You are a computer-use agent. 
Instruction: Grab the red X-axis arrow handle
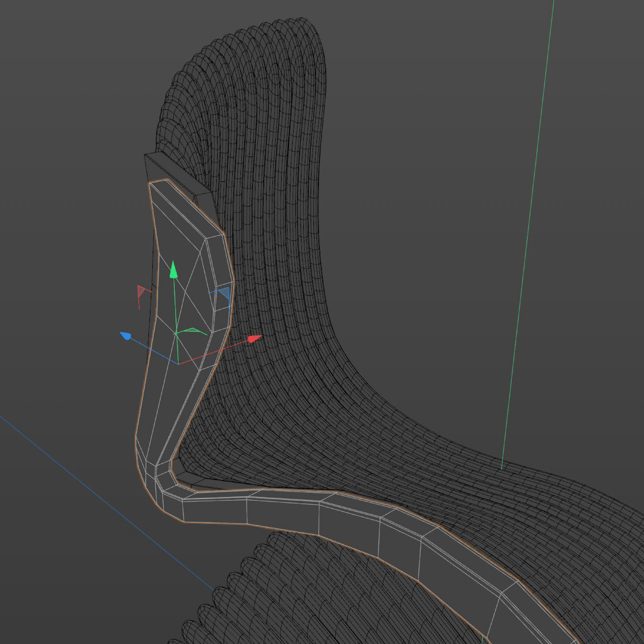point(255,339)
